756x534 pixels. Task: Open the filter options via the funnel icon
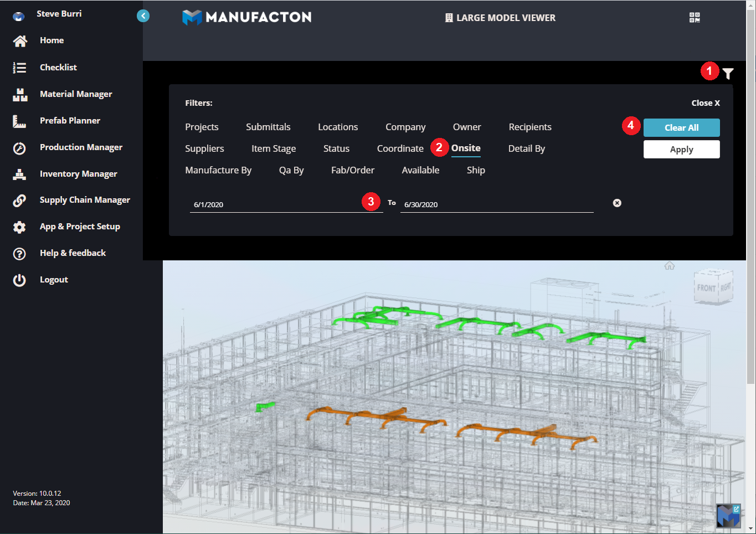pos(727,73)
